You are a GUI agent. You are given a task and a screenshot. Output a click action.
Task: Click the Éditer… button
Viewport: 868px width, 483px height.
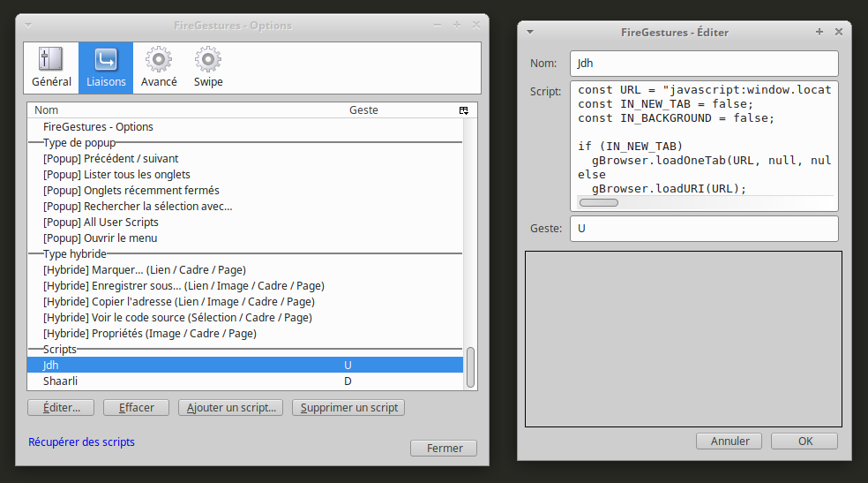61,408
